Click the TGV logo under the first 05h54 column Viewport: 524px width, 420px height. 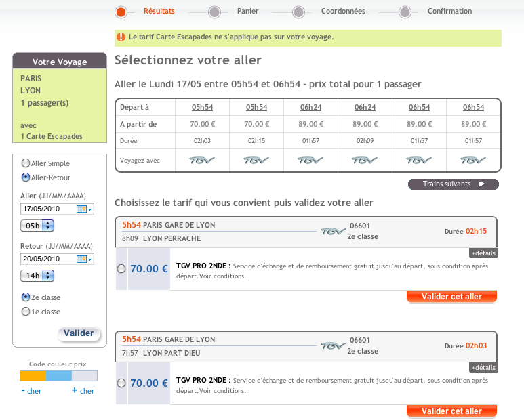point(203,161)
